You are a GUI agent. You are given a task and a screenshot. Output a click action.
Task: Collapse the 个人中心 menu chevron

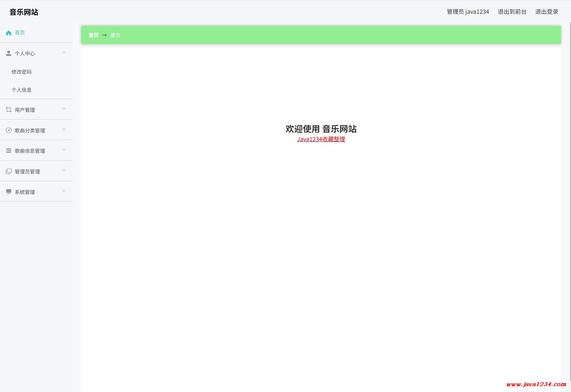coord(64,53)
